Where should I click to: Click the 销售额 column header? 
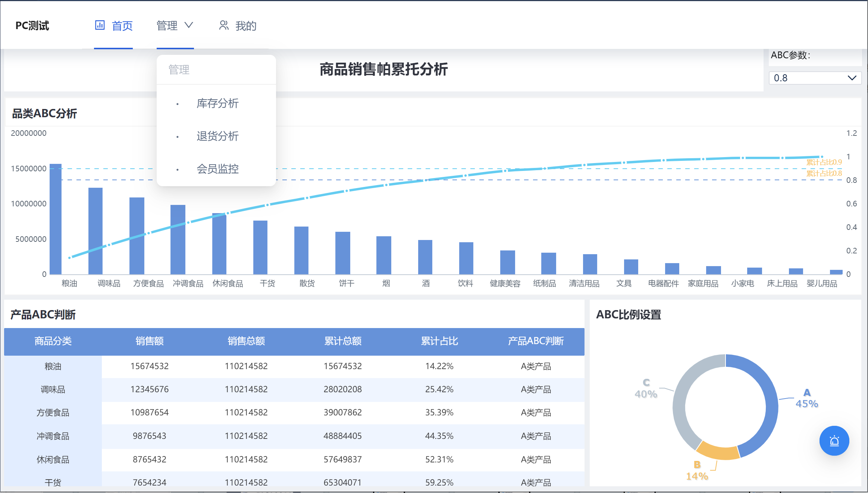[150, 341]
